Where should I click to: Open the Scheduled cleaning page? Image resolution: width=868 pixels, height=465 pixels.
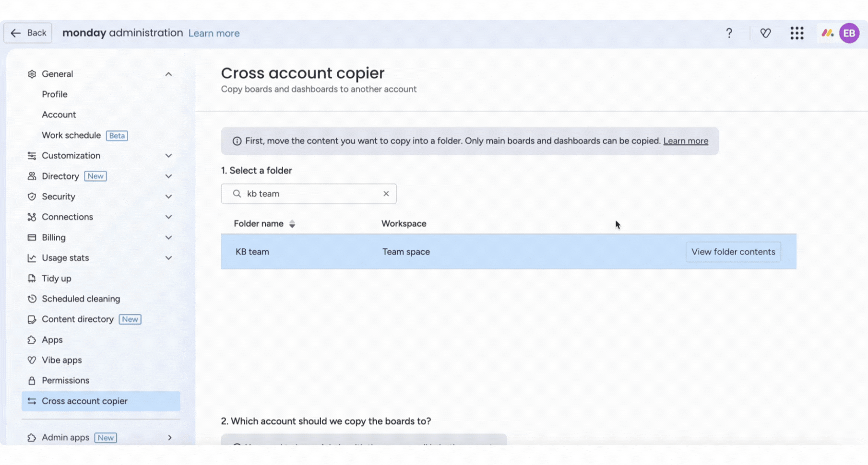[81, 299]
